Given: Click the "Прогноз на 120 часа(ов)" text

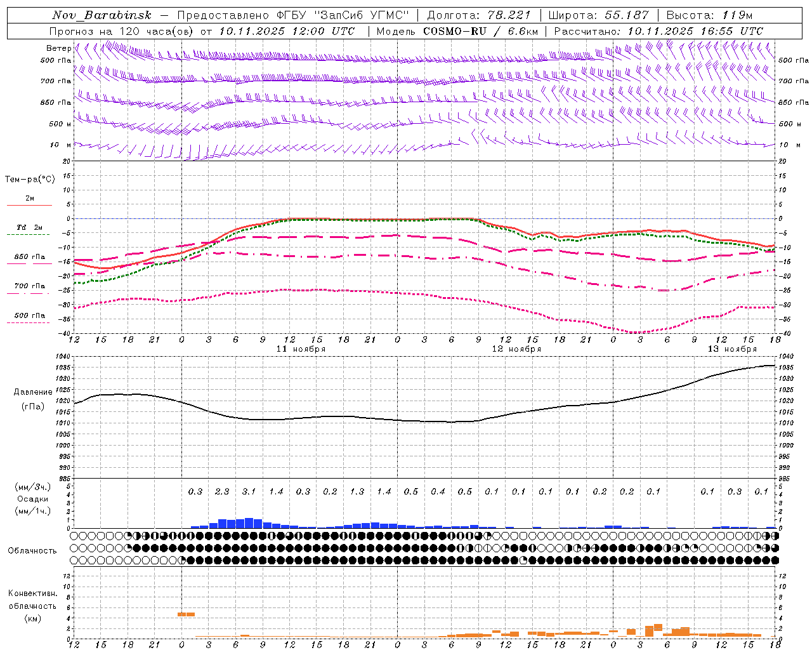Looking at the screenshot, I should pos(122,31).
